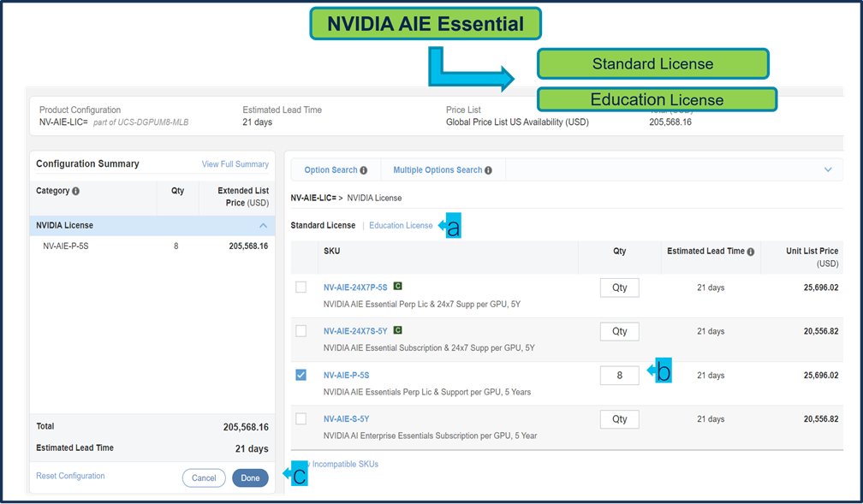Click the info icon beside Option Search
This screenshot has height=504, width=863.
point(364,170)
